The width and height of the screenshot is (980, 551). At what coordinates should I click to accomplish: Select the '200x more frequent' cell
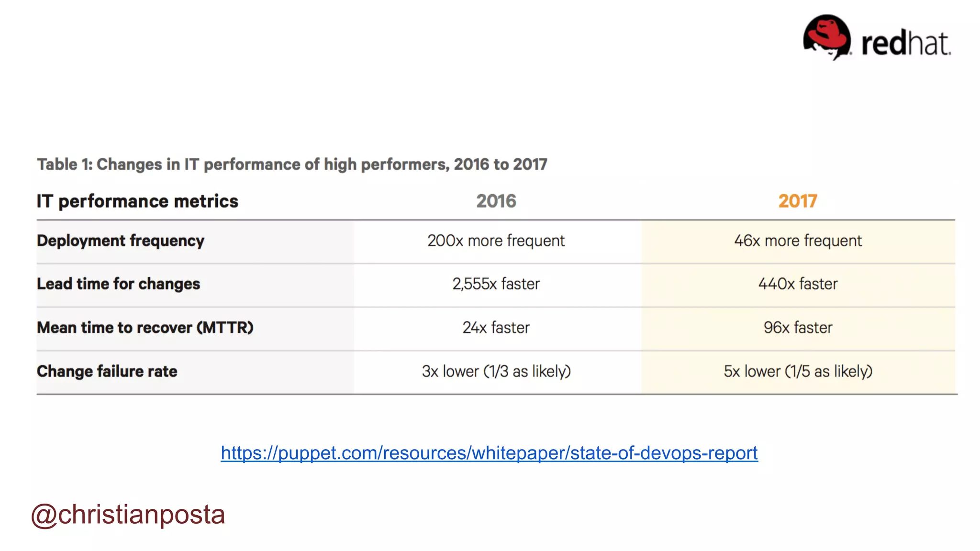496,241
